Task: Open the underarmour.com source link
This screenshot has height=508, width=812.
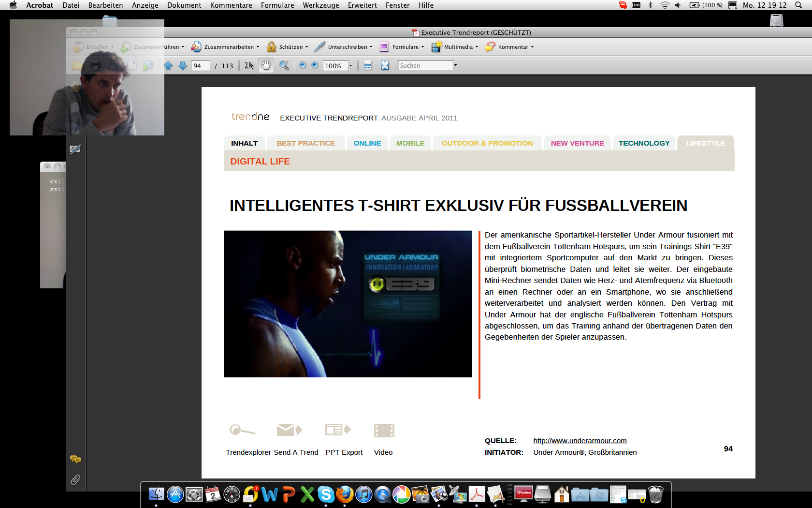Action: [580, 441]
